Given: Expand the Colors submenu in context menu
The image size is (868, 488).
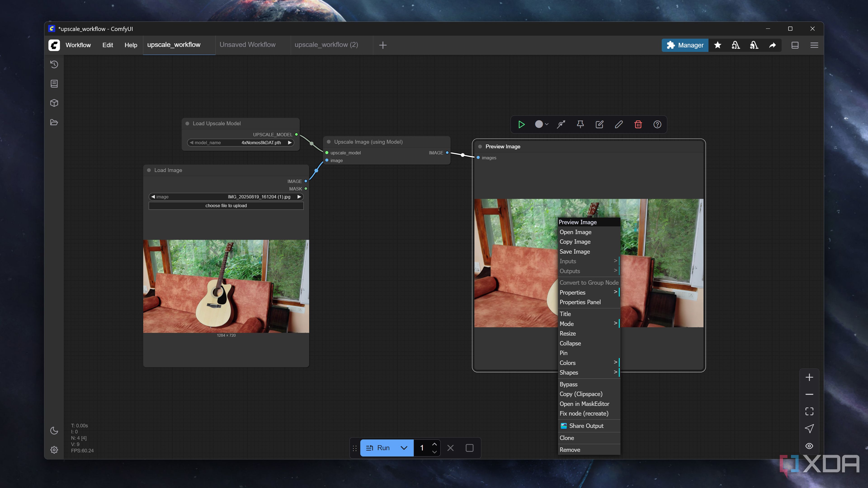Looking at the screenshot, I should [x=589, y=363].
